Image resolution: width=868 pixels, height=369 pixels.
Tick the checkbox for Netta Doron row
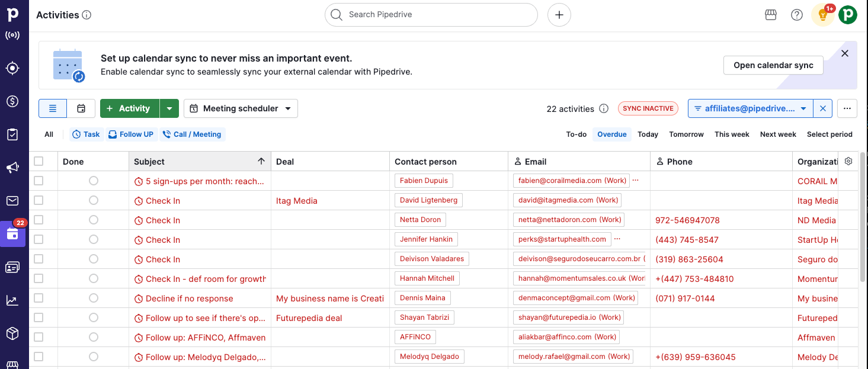39,220
